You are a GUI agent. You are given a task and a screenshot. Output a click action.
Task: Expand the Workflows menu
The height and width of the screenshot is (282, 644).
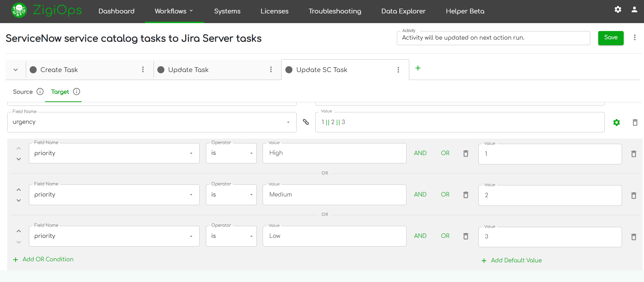pyautogui.click(x=174, y=11)
